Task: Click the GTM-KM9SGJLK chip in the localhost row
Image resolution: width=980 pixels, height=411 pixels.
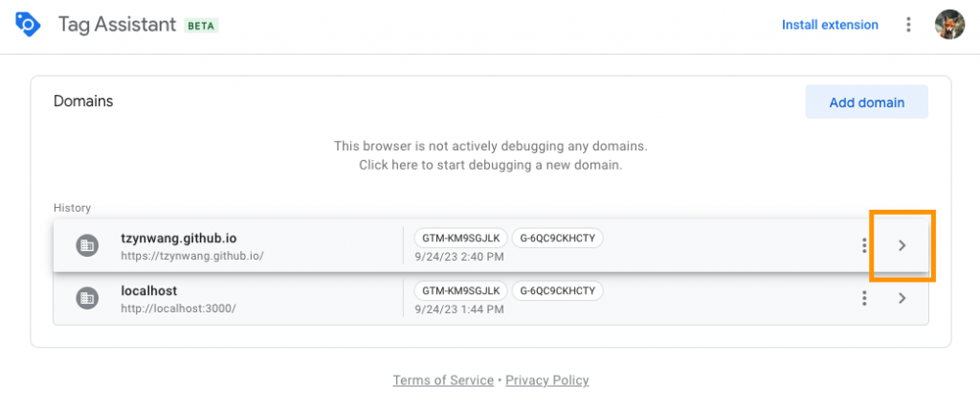Action: pyautogui.click(x=460, y=290)
